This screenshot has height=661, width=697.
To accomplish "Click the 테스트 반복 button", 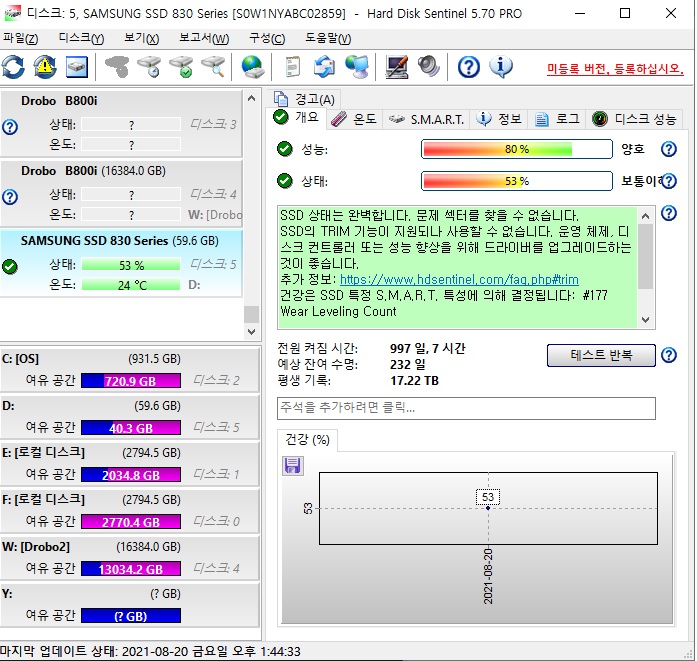I will point(601,355).
